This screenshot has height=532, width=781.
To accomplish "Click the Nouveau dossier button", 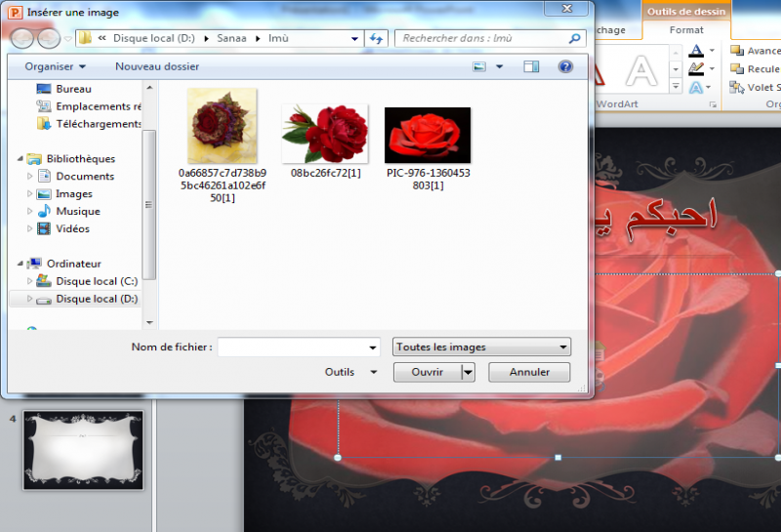I will (157, 66).
